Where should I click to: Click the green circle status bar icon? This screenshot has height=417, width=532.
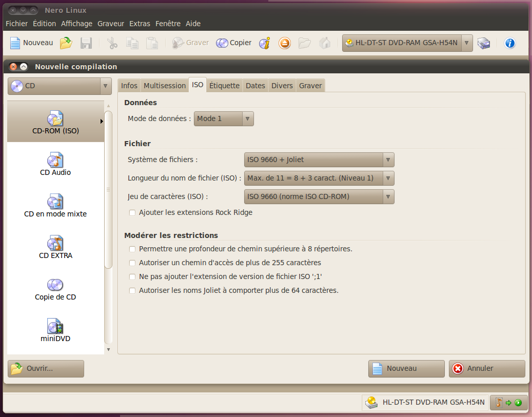pyautogui.click(x=518, y=403)
